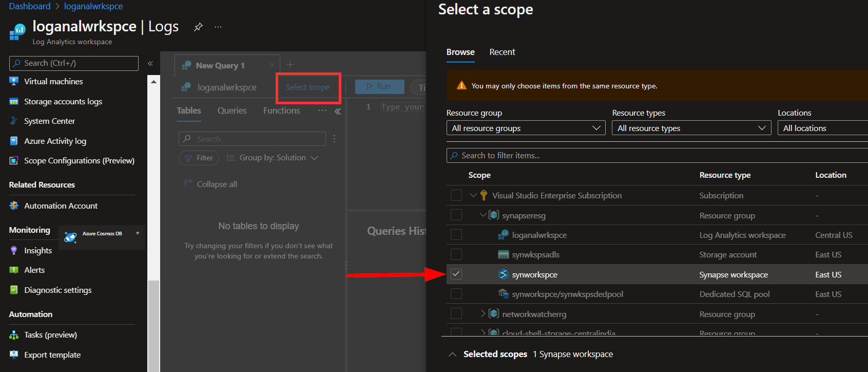This screenshot has width=868, height=372.
Task: Check the loganalwrkspce scope checkbox
Action: coord(456,235)
